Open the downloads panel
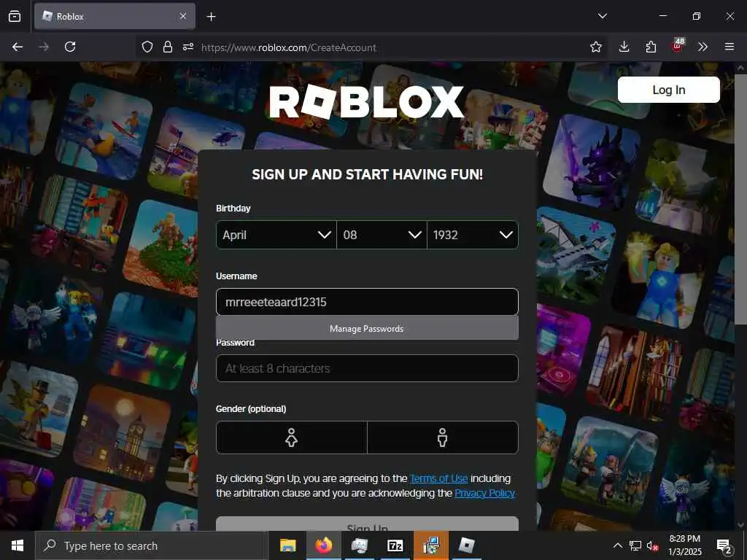Image resolution: width=747 pixels, height=560 pixels. 624,47
